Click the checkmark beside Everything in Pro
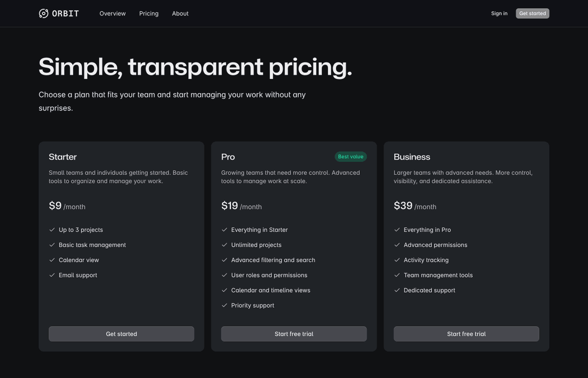This screenshot has height=378, width=588. pyautogui.click(x=397, y=229)
